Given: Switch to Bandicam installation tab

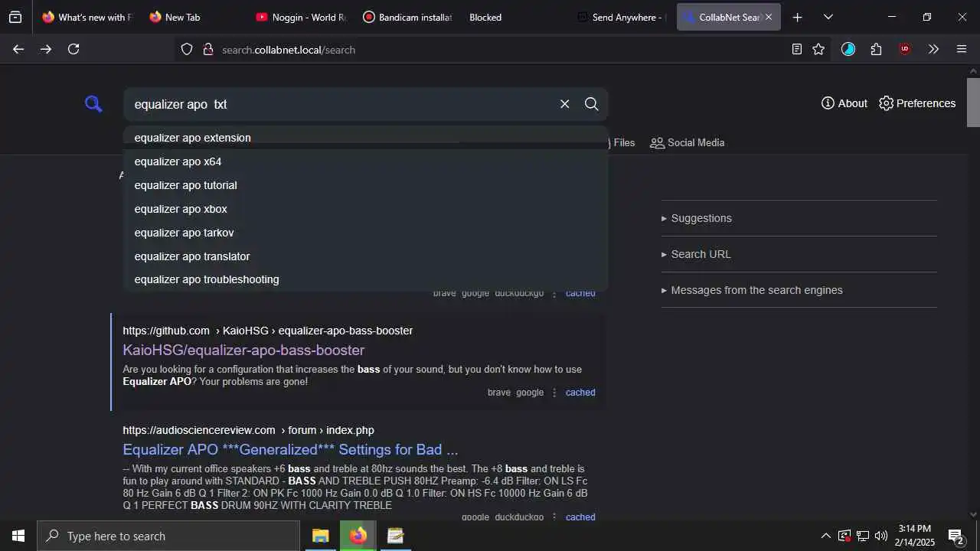Looking at the screenshot, I should click(407, 17).
